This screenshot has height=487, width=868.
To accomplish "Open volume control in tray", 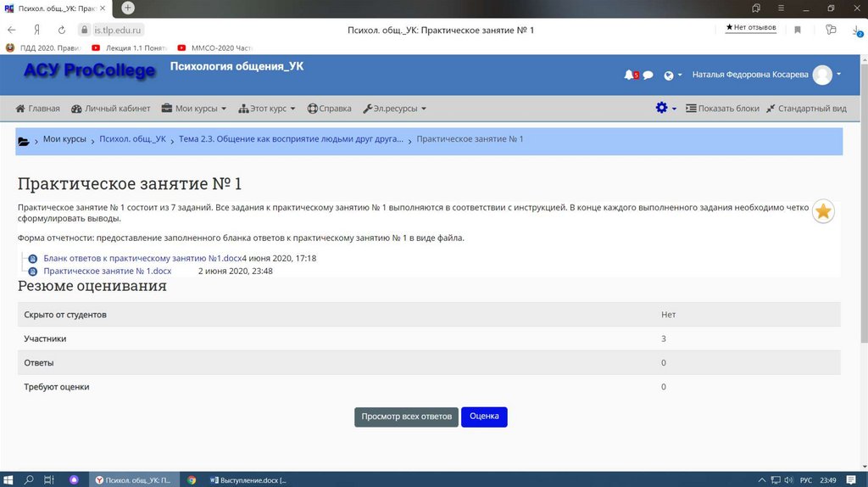I will coord(788,480).
